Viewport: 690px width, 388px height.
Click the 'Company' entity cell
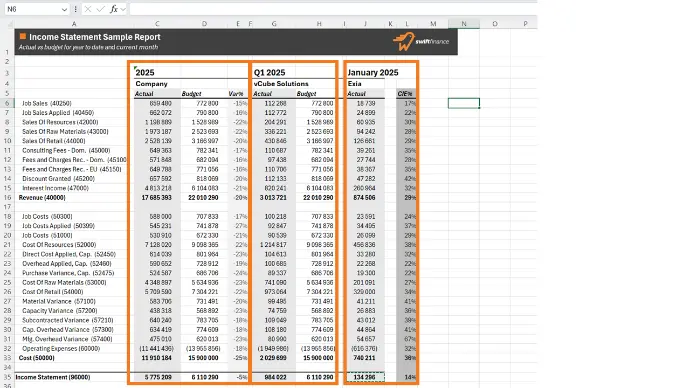pyautogui.click(x=151, y=84)
